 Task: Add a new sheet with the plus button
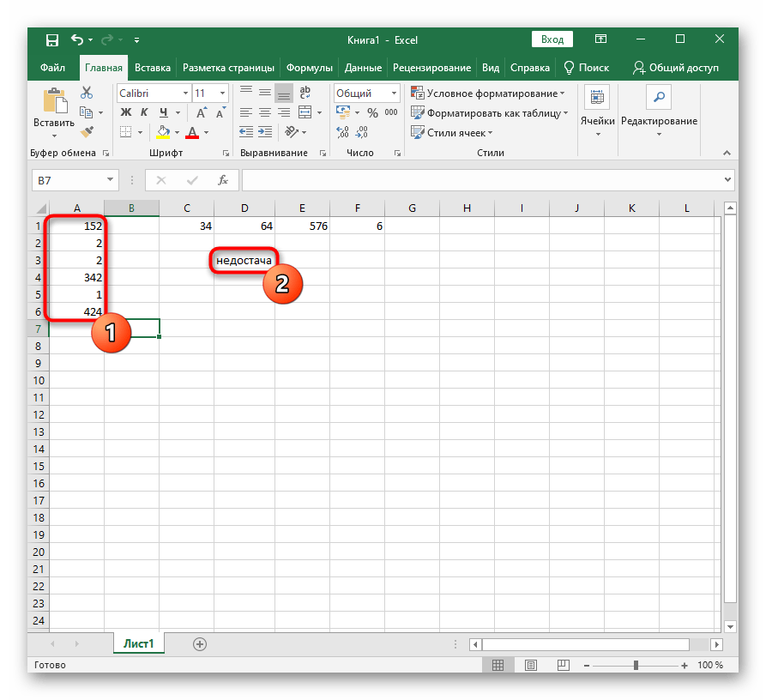click(200, 644)
